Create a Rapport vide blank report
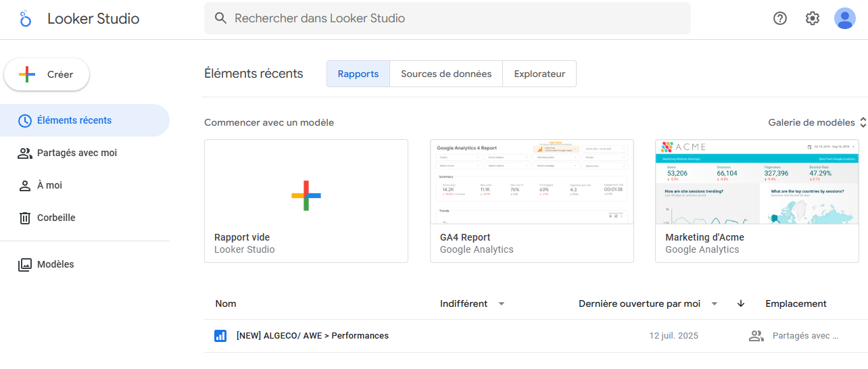Viewport: 868px width, 369px height. coord(306,201)
